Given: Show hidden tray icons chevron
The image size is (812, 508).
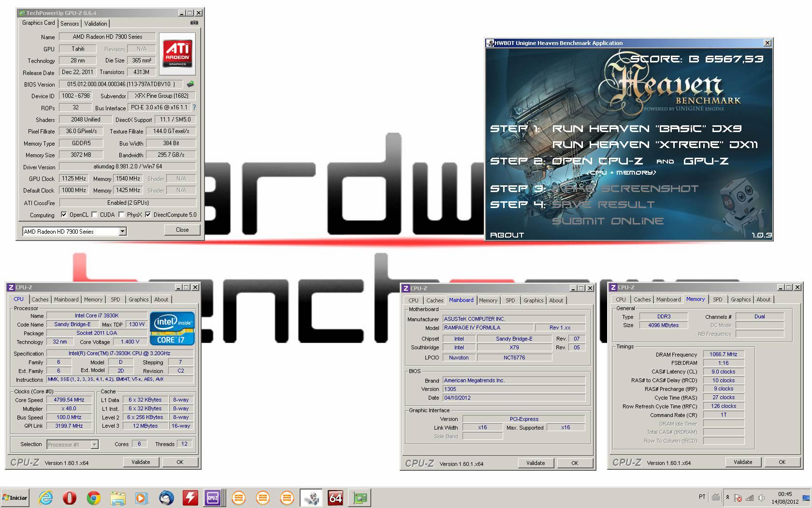Looking at the screenshot, I should [x=727, y=497].
